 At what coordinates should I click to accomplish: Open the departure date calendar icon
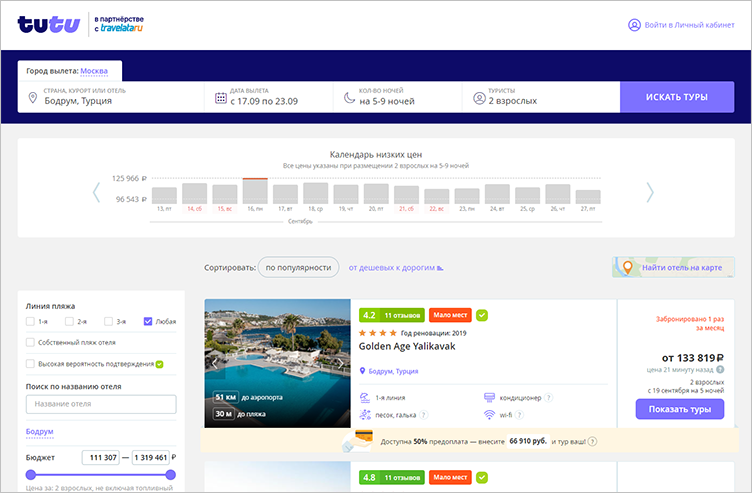[221, 98]
